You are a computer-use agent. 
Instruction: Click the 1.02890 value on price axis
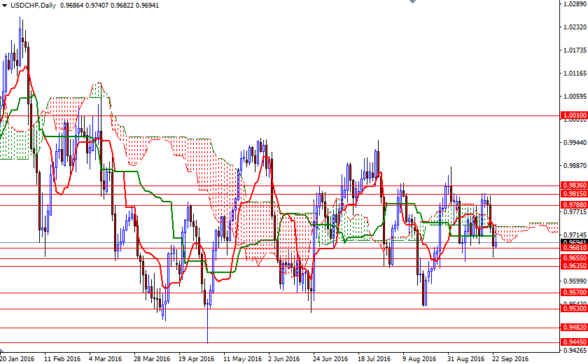(575, 3)
